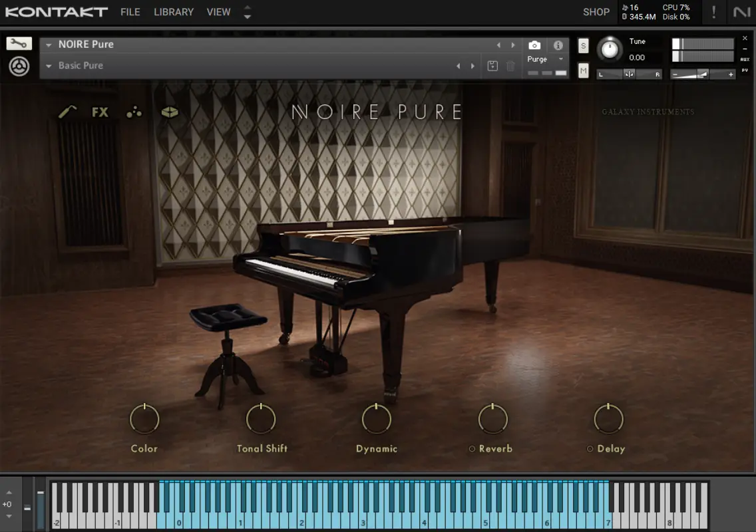Open the LIBRARY menu

pos(173,12)
